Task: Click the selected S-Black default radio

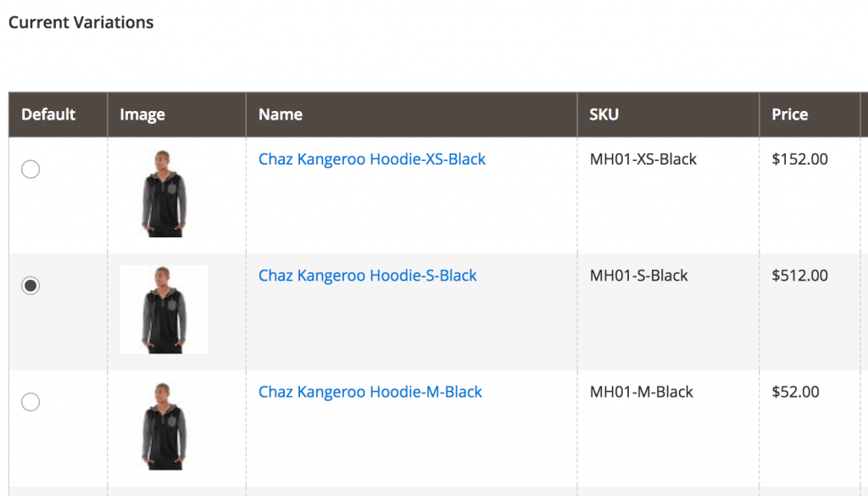Action: pos(31,286)
